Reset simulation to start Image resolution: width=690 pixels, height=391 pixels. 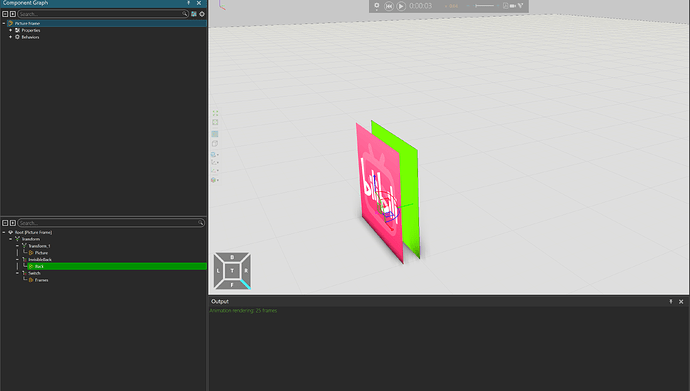coord(389,6)
